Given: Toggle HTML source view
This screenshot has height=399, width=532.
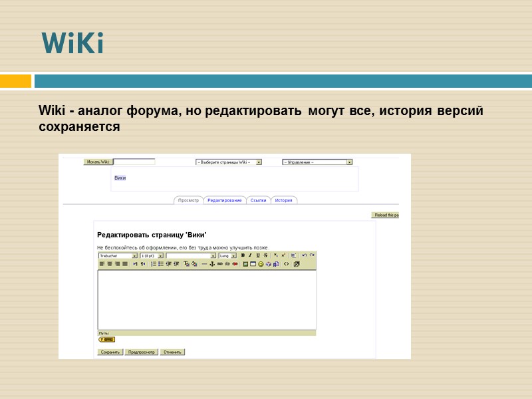Looking at the screenshot, I should click(x=287, y=264).
